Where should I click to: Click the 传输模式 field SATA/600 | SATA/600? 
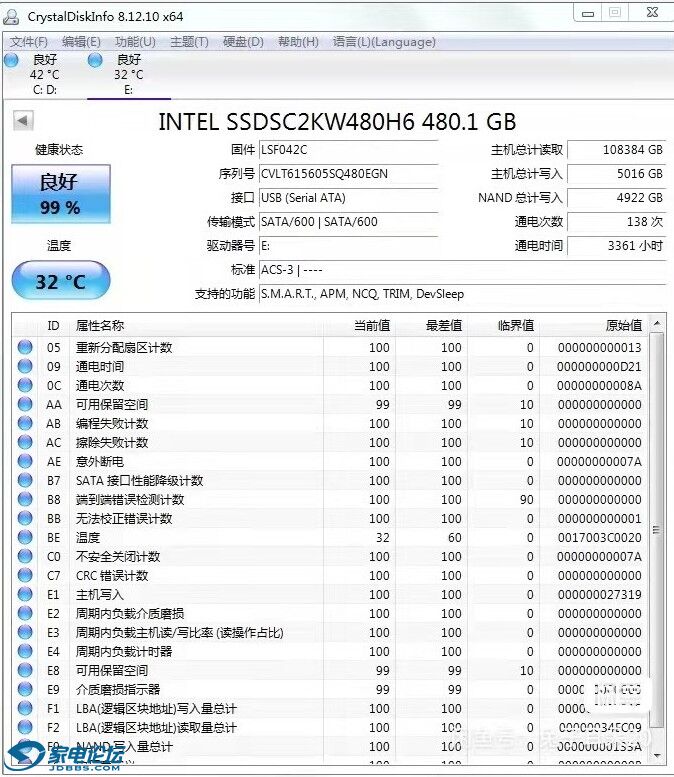pos(348,222)
